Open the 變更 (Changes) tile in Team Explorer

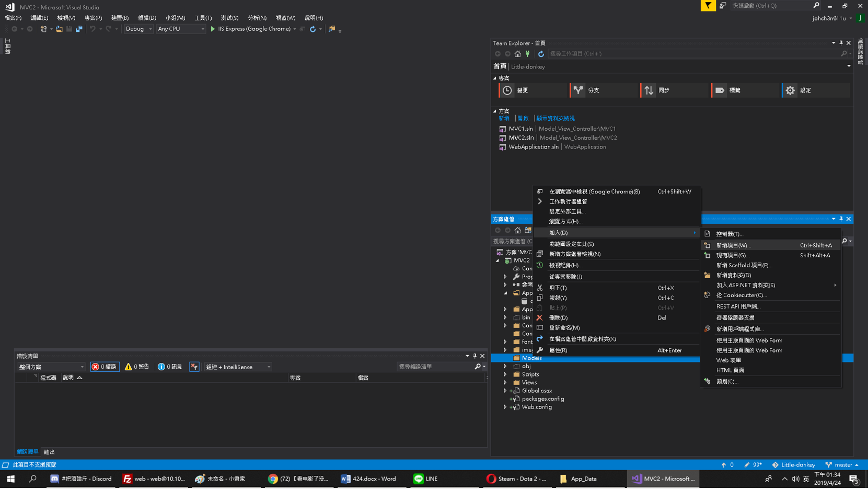[533, 90]
